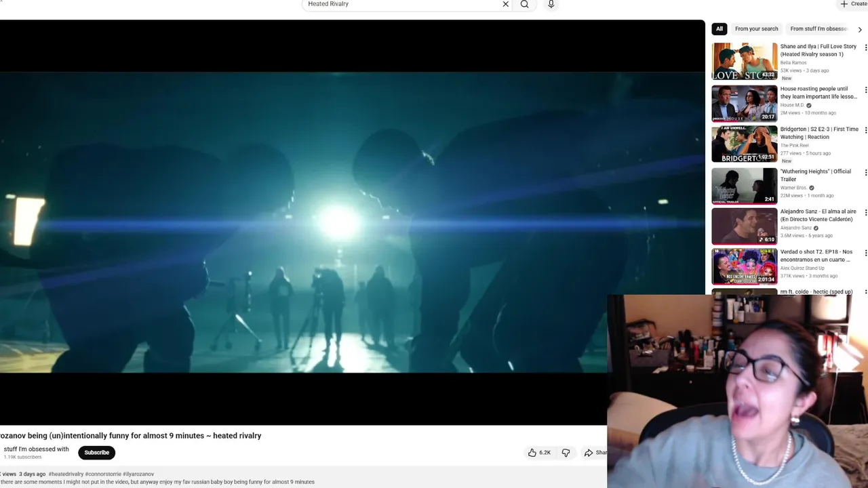Click the video title about rozanov being funny
Screen dimensions: 868x488
tap(130, 436)
